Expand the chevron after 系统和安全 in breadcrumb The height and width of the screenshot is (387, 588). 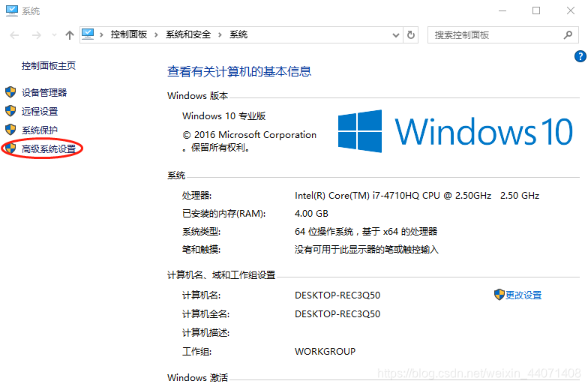(x=220, y=34)
